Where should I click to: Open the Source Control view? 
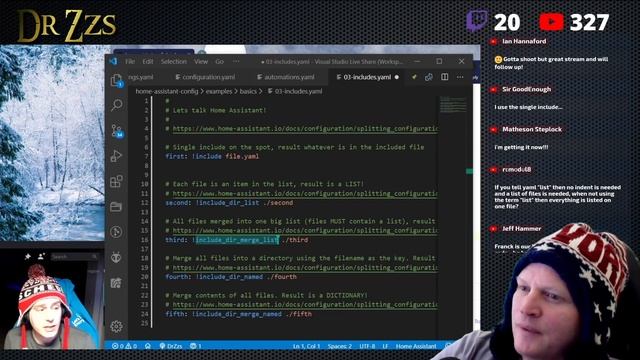[117, 131]
